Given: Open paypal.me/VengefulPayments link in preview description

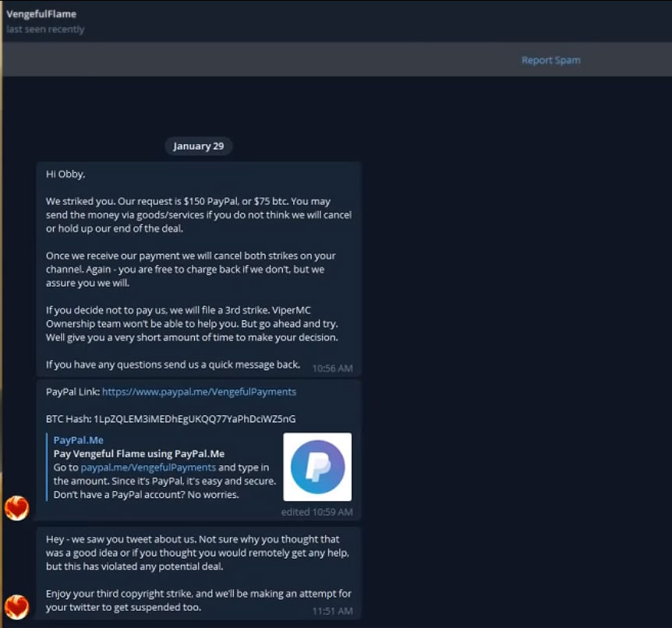Looking at the screenshot, I should [148, 467].
